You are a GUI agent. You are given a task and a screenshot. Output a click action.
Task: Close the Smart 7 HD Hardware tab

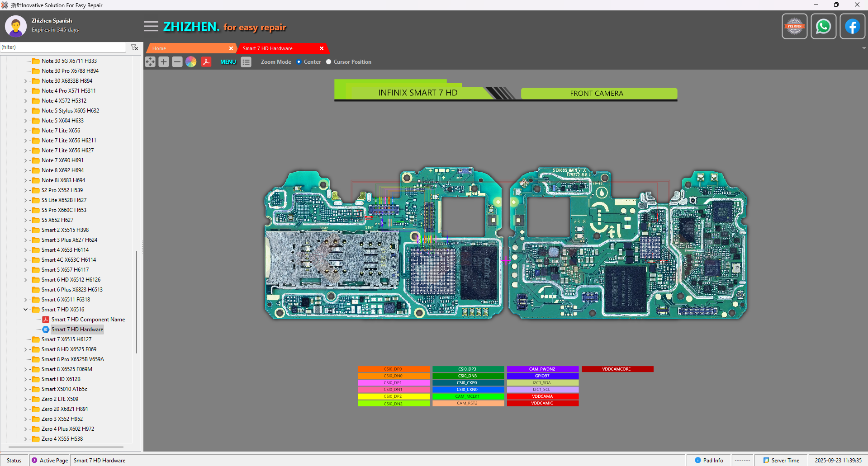click(x=322, y=48)
